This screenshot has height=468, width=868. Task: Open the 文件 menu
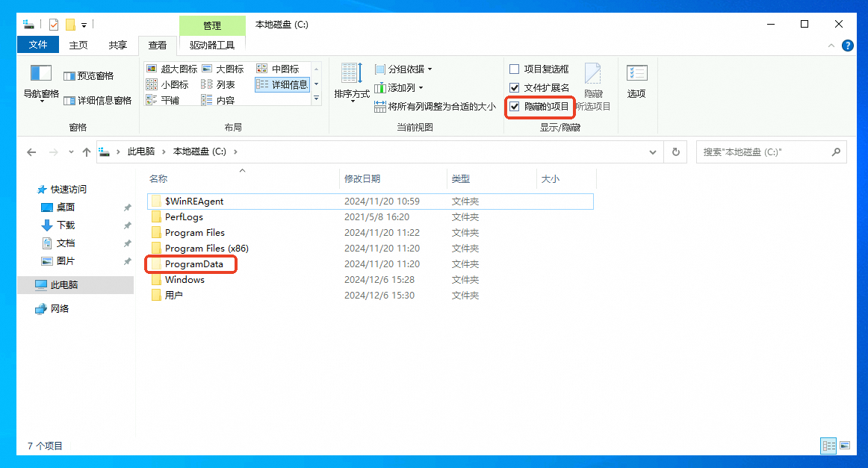[38, 45]
